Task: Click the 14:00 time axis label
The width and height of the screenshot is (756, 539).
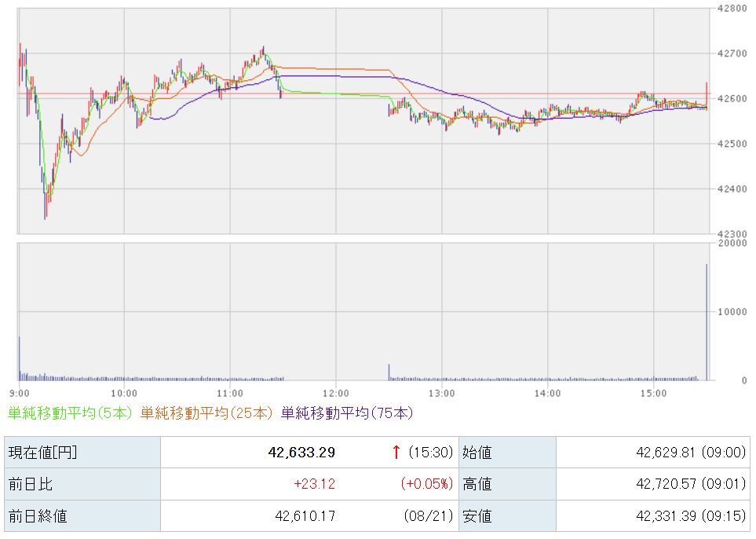Action: 548,394
